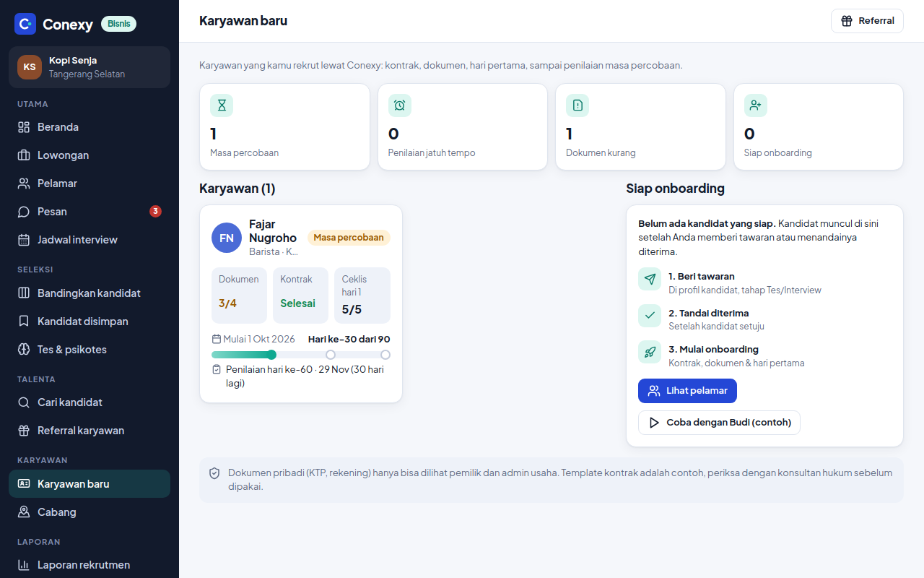924x578 pixels.
Task: Click the filled probation progress marker
Action: pyautogui.click(x=271, y=355)
